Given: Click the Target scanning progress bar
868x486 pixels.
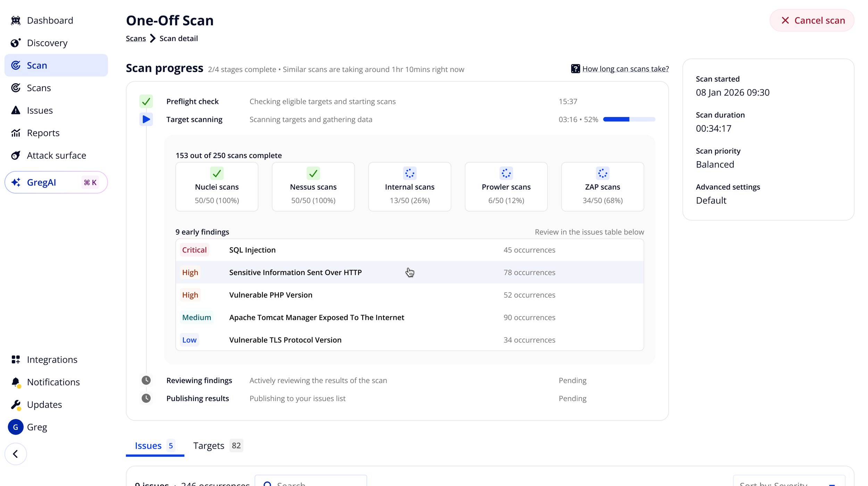Looking at the screenshot, I should [x=629, y=119].
